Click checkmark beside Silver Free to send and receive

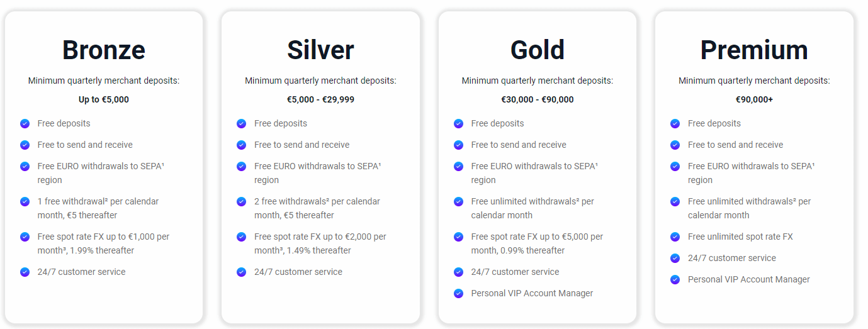coord(241,145)
